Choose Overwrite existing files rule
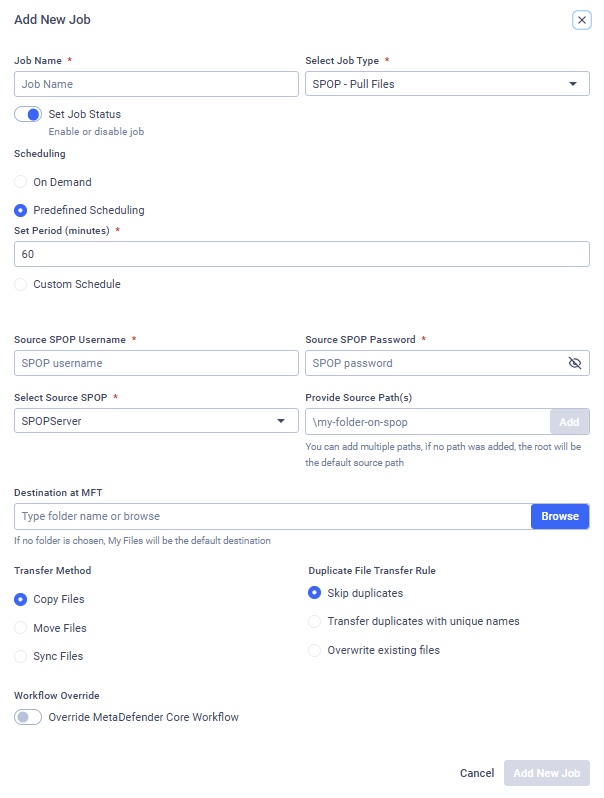 pos(315,650)
